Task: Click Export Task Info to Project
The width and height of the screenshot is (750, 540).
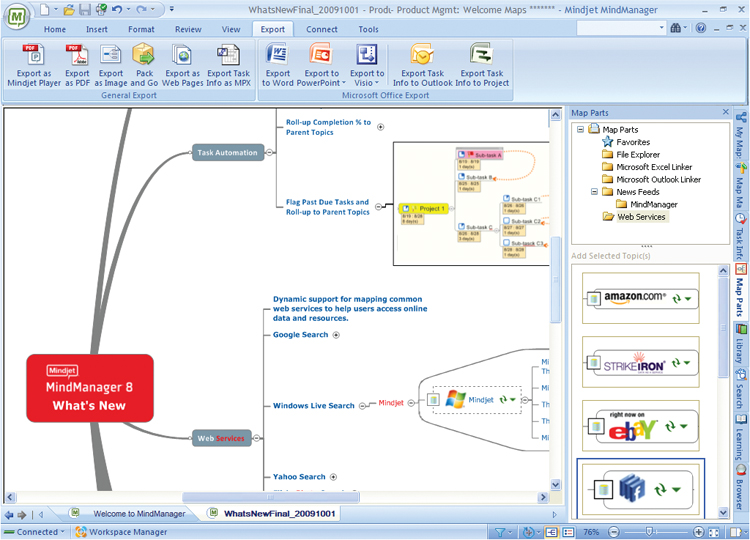Action: 482,65
